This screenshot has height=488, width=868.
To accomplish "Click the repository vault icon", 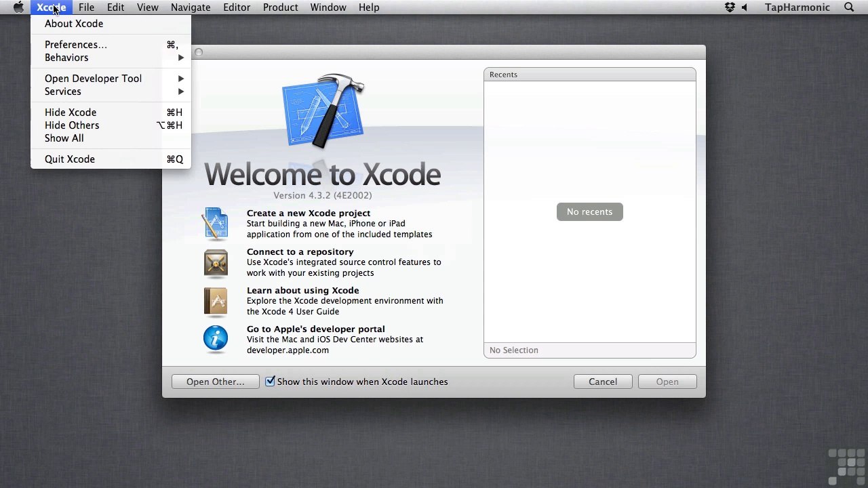I will tap(216, 263).
